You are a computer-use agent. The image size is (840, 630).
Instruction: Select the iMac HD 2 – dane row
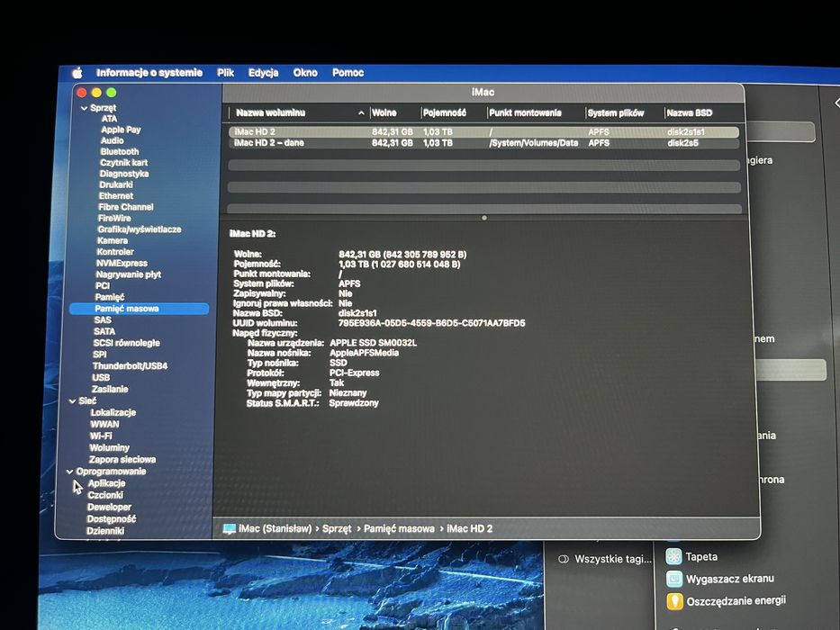point(483,143)
